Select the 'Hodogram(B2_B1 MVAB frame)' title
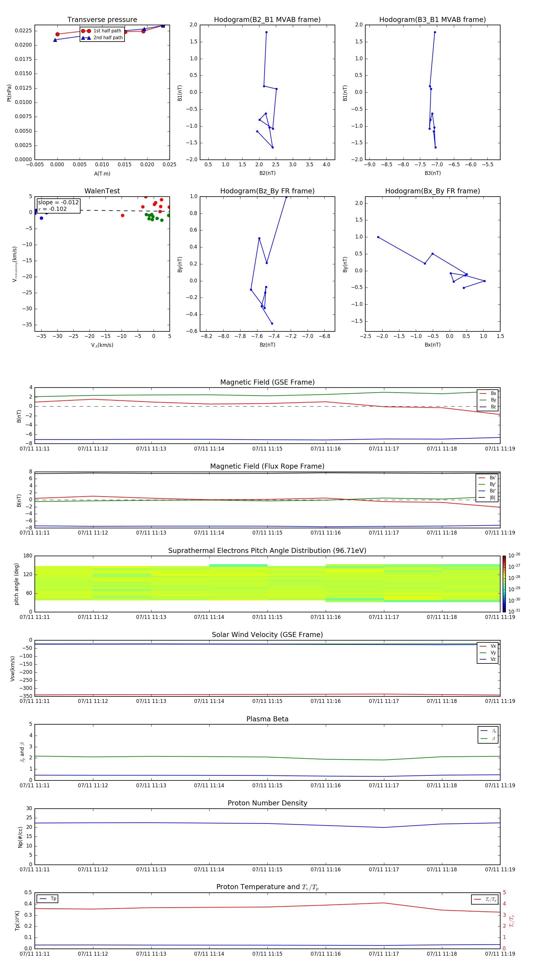This screenshot has height=980, width=535. 267,20
